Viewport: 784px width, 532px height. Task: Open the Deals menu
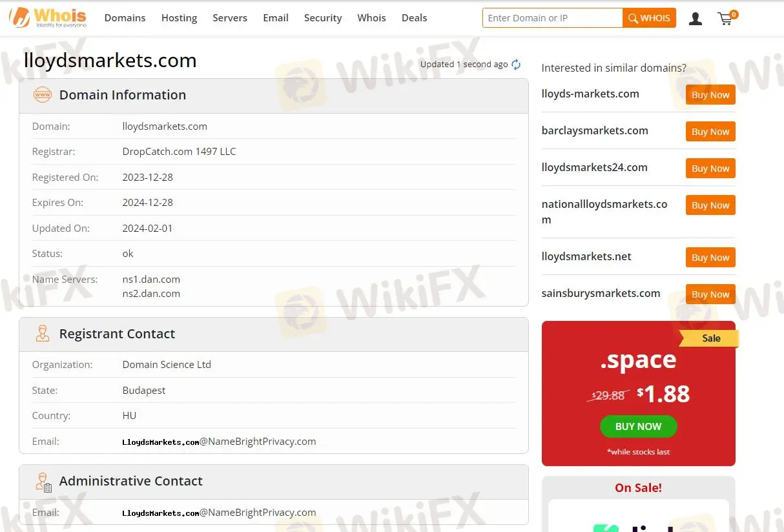tap(414, 17)
